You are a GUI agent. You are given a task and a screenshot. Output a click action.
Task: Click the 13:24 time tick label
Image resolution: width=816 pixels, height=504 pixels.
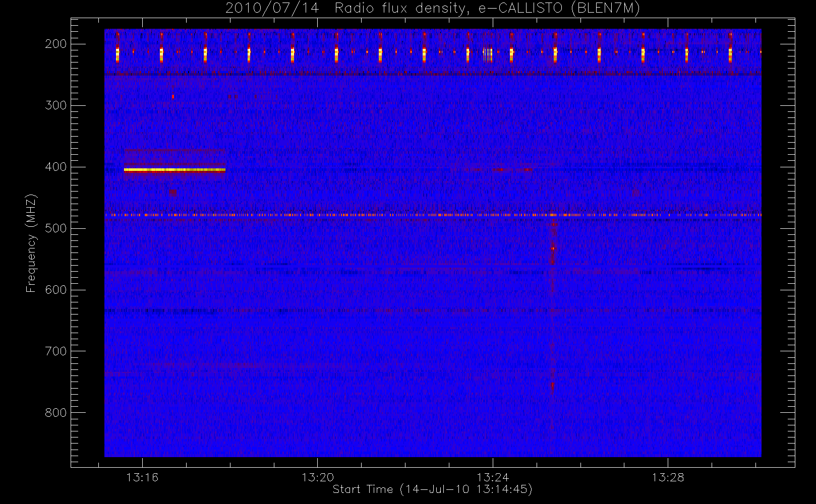[x=493, y=477]
